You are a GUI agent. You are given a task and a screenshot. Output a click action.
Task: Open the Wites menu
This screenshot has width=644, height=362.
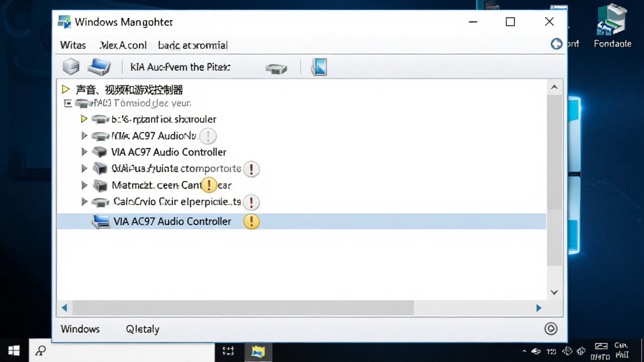pyautogui.click(x=73, y=45)
